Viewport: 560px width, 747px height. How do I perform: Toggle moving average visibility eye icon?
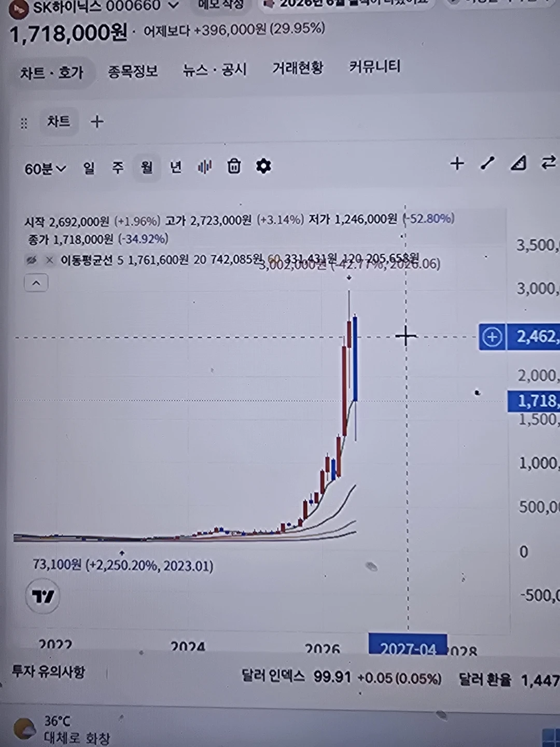(32, 260)
